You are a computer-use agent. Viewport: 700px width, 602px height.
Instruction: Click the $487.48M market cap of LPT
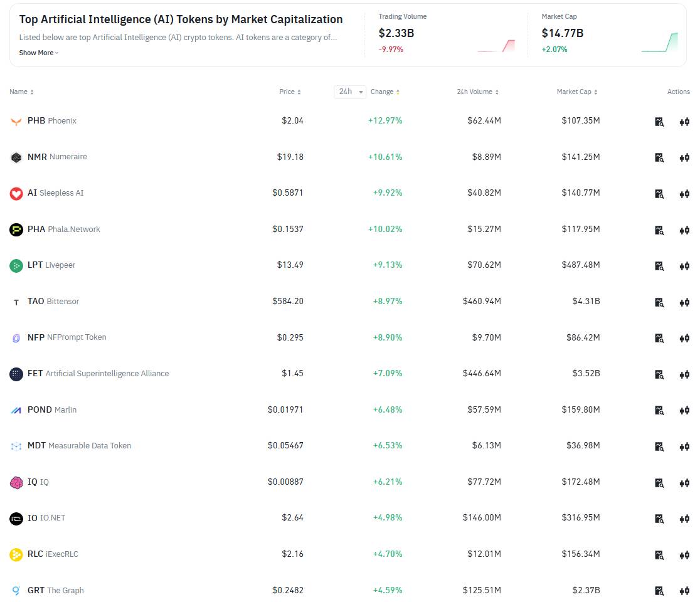tap(581, 265)
